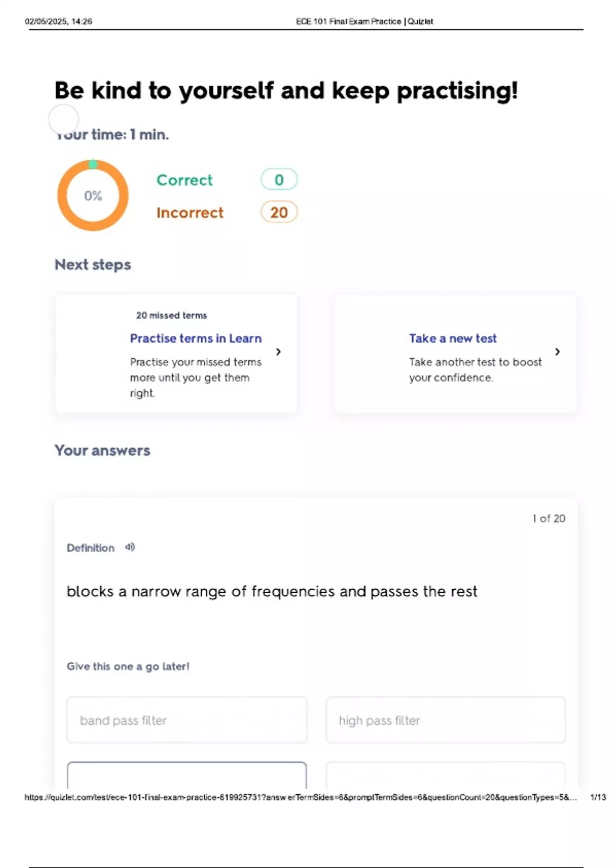Play audio for the Definition prompt
The width and height of the screenshot is (613, 868).
coord(130,547)
